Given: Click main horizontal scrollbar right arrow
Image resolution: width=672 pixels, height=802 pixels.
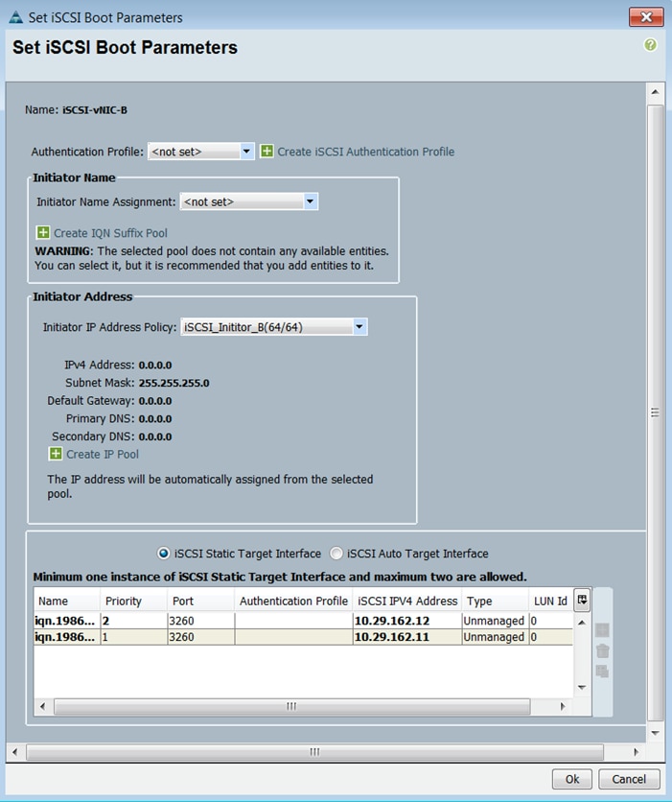Looking at the screenshot, I should 636,752.
